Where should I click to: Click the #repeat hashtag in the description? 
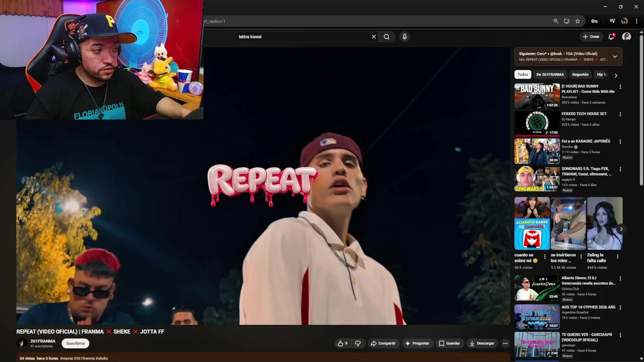tap(66, 358)
